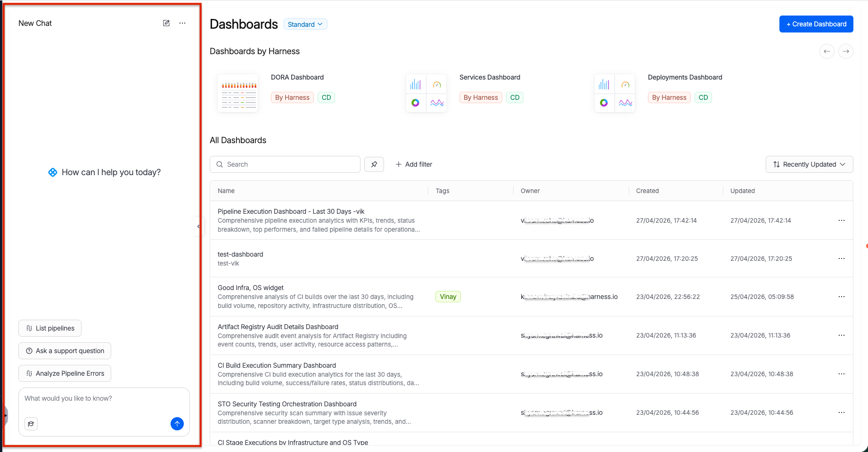
Task: Click the pin filter icon beside search
Action: (x=374, y=164)
